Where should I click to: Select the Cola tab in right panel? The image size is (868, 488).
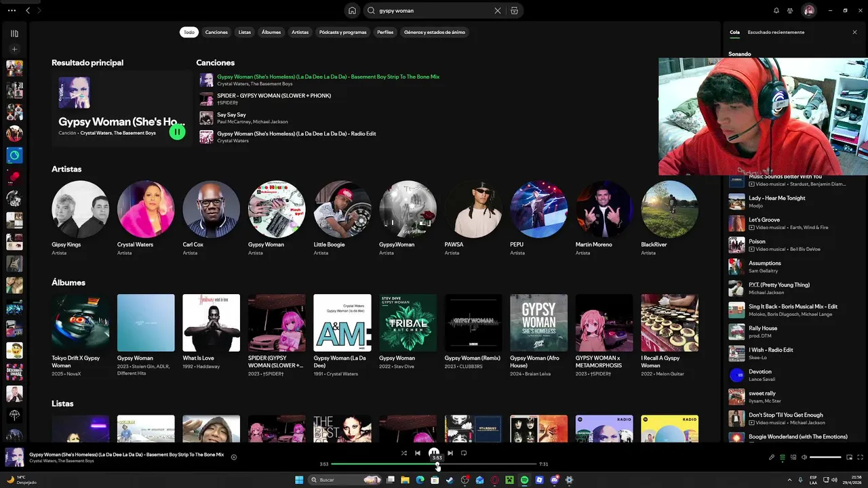(734, 32)
